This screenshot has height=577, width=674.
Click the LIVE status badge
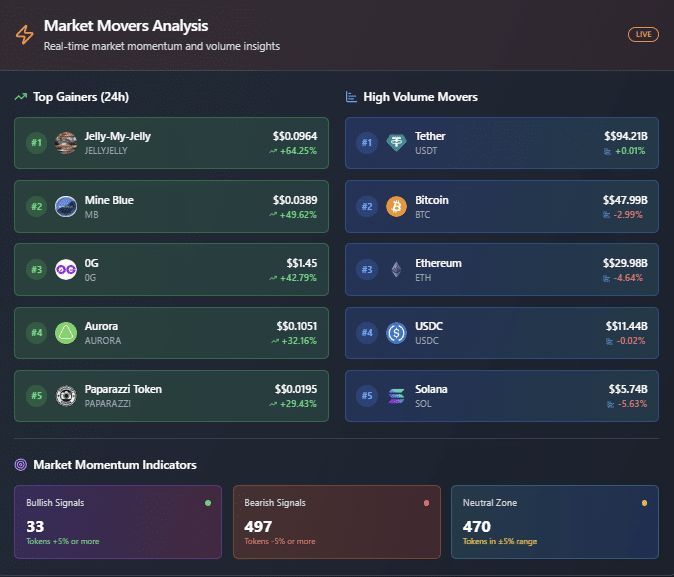pyautogui.click(x=643, y=35)
